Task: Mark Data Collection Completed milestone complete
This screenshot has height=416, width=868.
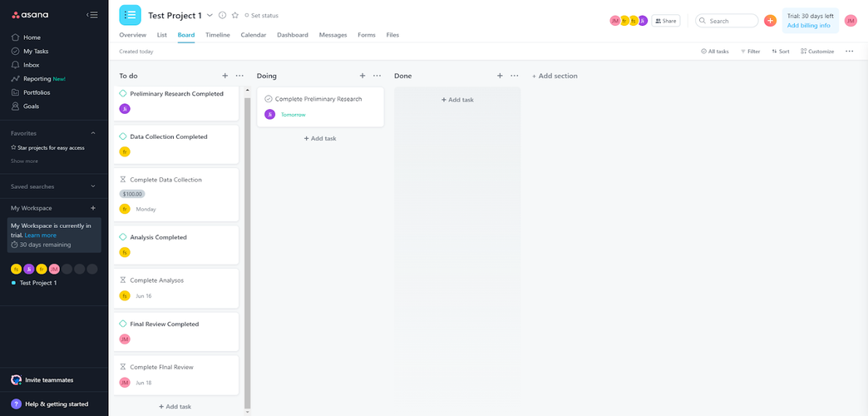Action: click(x=123, y=136)
